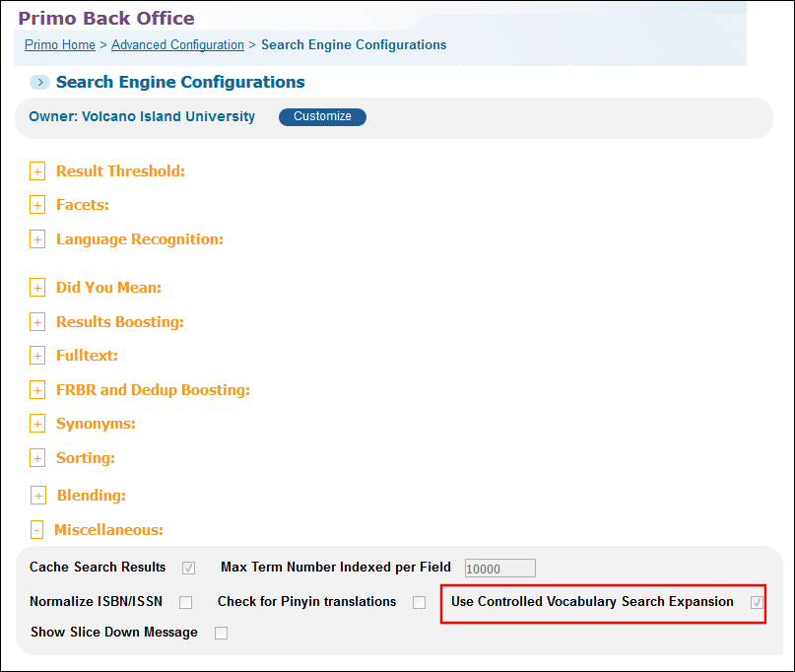Viewport: 795px width, 672px height.
Task: Open the Advanced Configuration breadcrumb link
Action: pyautogui.click(x=177, y=45)
